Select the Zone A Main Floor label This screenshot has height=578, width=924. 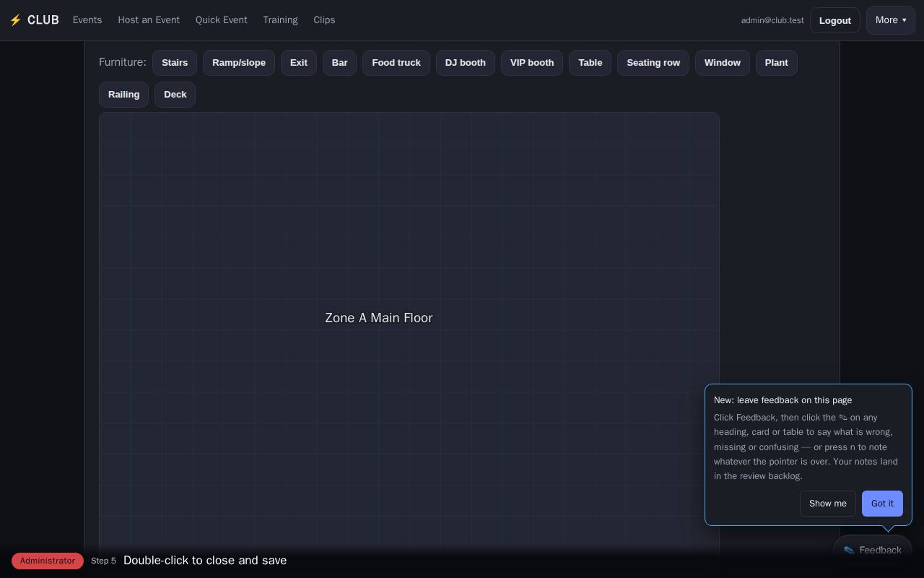[x=379, y=318]
